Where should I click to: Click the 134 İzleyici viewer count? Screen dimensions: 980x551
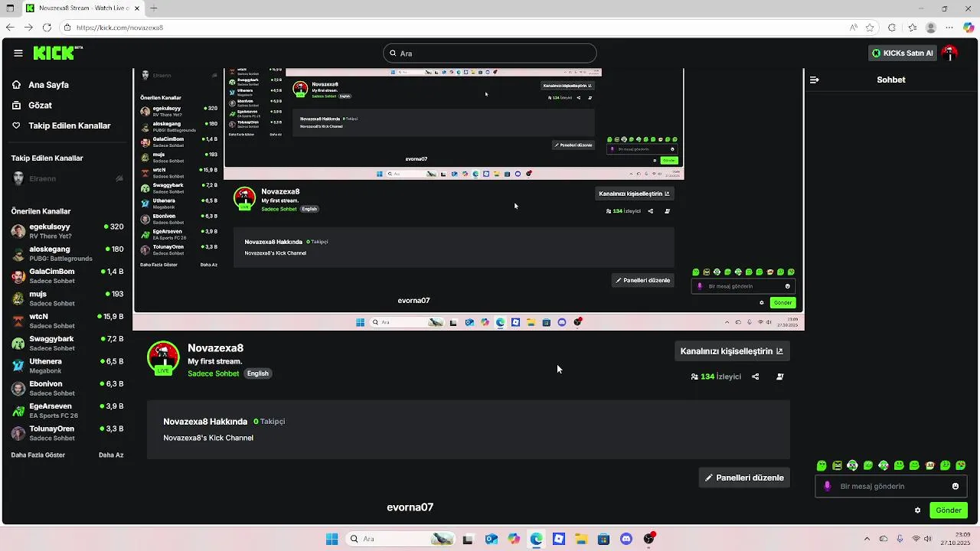click(716, 377)
